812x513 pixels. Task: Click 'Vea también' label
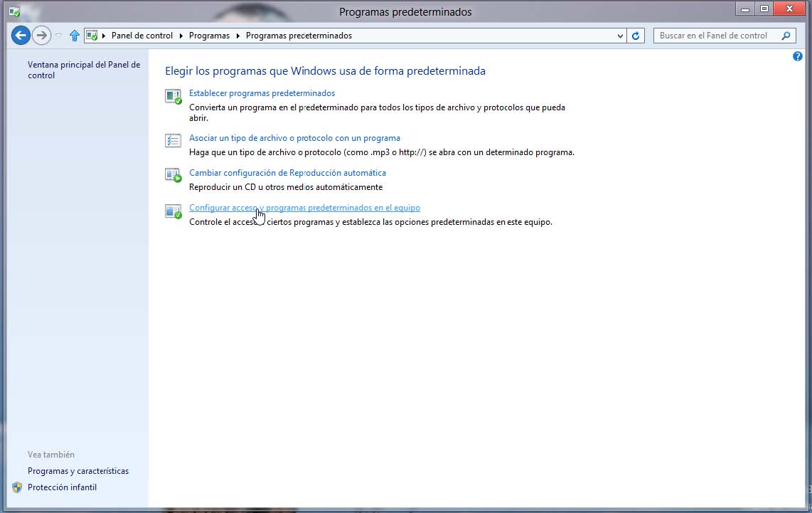50,455
